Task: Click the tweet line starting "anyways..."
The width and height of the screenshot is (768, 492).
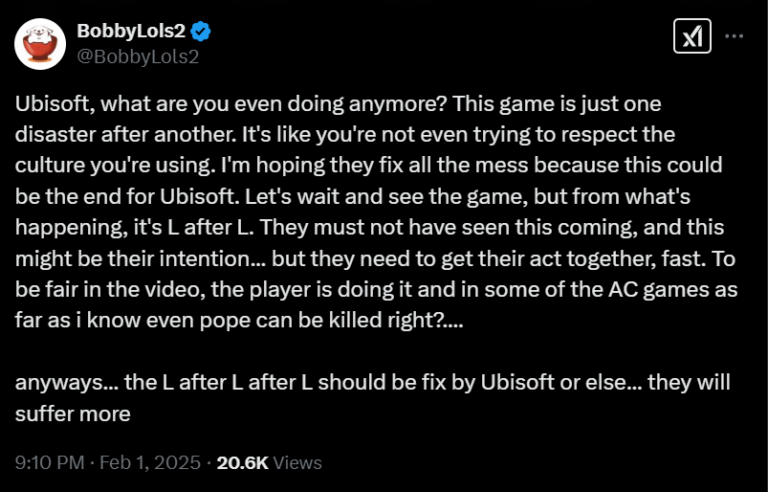Action: (372, 382)
